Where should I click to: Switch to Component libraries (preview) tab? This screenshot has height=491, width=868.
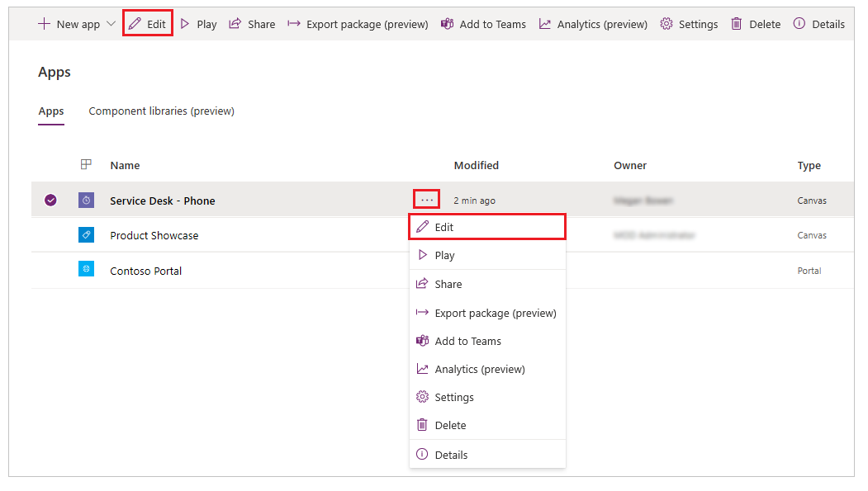pos(161,111)
